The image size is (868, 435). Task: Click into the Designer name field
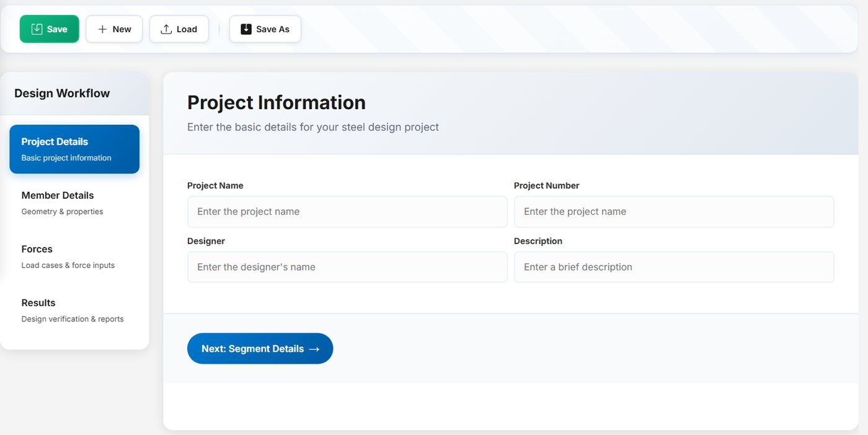347,267
